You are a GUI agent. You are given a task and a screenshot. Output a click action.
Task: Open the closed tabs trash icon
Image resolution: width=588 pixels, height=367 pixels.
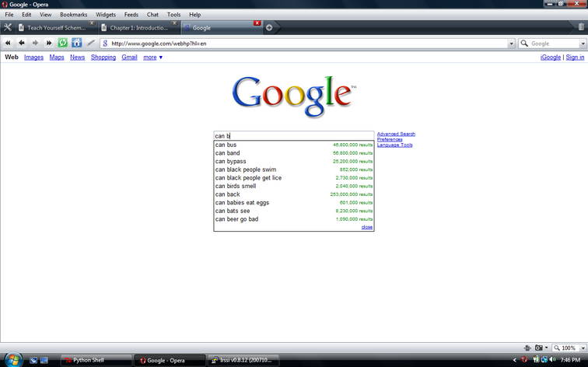coord(582,27)
